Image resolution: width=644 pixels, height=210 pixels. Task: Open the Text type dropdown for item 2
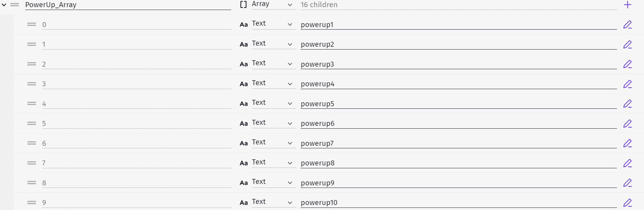point(272,64)
